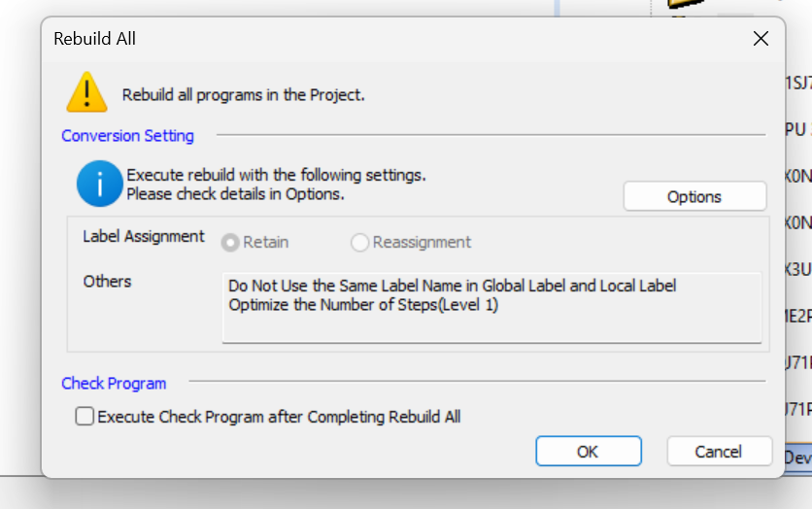The height and width of the screenshot is (509, 812).
Task: Select the Reassignment label assignment option
Action: [359, 242]
